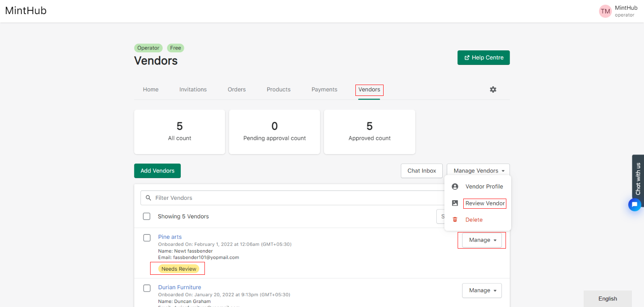Switch to the Invitations tab

click(193, 89)
